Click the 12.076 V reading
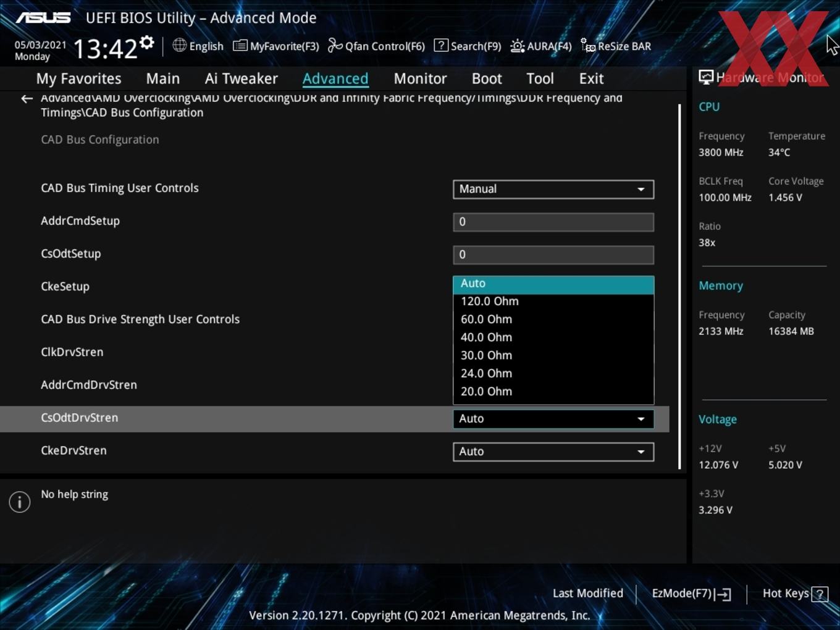The height and width of the screenshot is (630, 840). pyautogui.click(x=718, y=464)
